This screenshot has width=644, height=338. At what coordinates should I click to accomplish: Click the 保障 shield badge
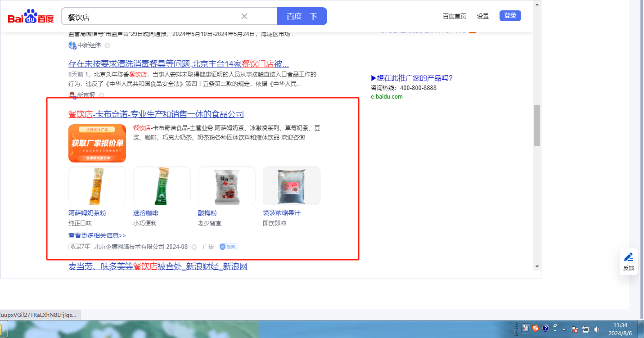click(x=229, y=247)
